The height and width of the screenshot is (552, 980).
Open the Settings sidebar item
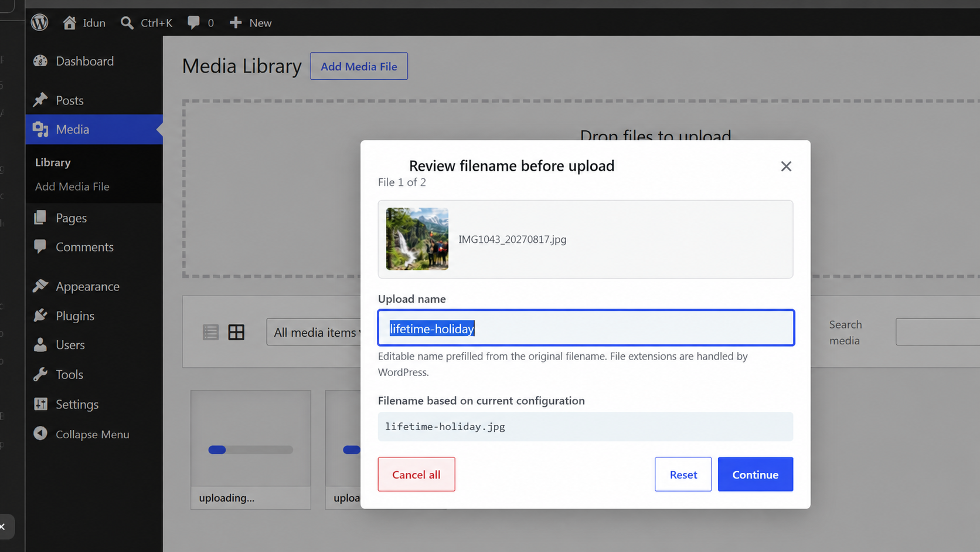coord(94,404)
